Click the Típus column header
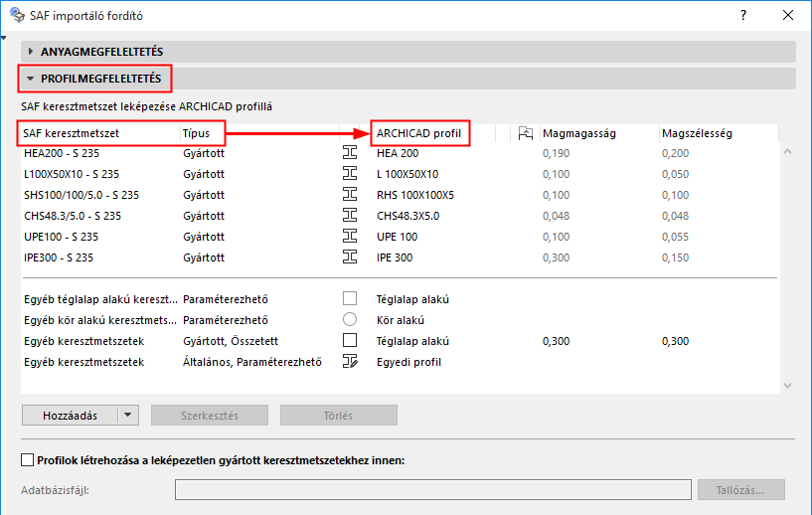Viewport: 812px width, 515px height. point(196,133)
